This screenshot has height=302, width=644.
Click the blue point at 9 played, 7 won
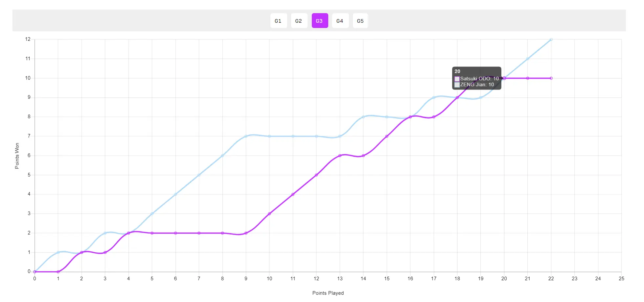pos(246,136)
